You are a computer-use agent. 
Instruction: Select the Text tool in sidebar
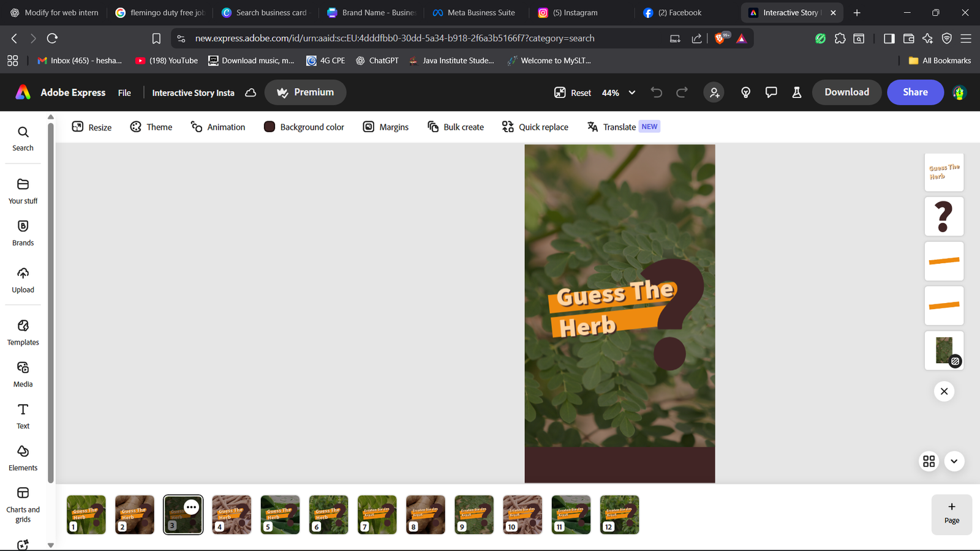tap(23, 416)
